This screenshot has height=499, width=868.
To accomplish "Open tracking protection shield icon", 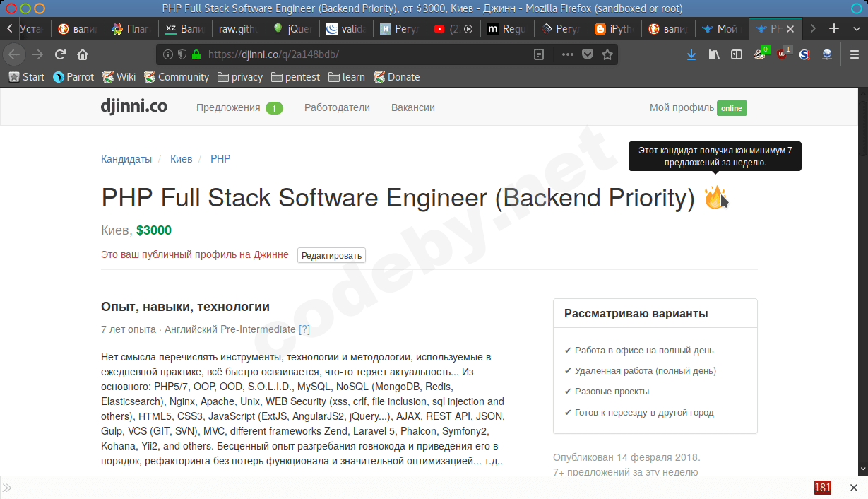I will tap(182, 54).
